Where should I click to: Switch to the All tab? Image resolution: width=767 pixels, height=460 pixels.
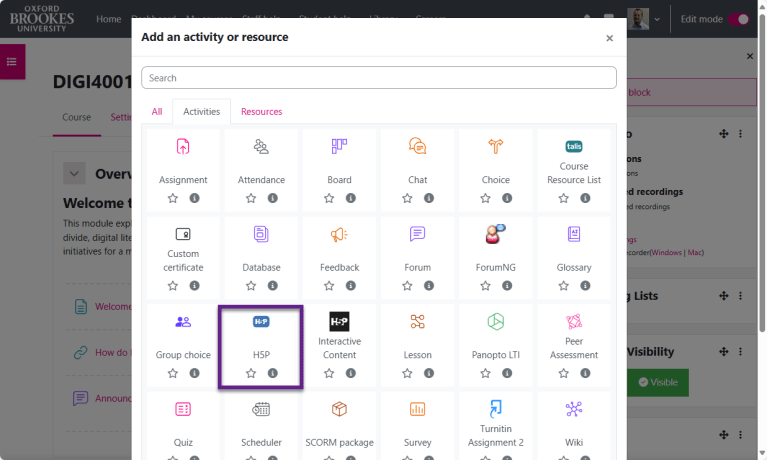[x=157, y=112]
